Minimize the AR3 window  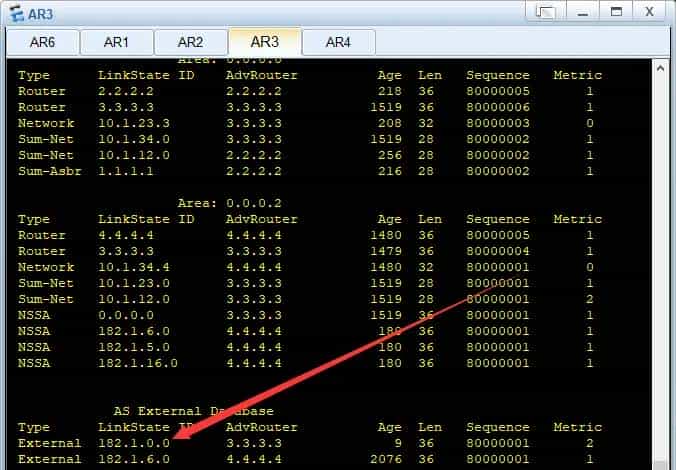click(x=582, y=12)
